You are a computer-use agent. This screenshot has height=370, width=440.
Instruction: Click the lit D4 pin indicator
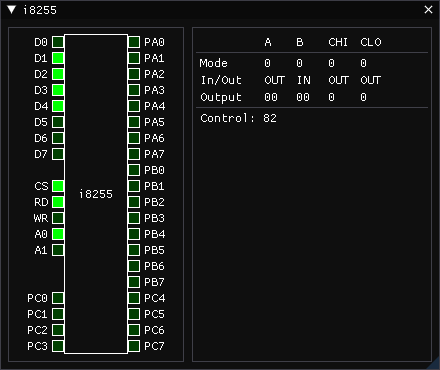point(58,106)
